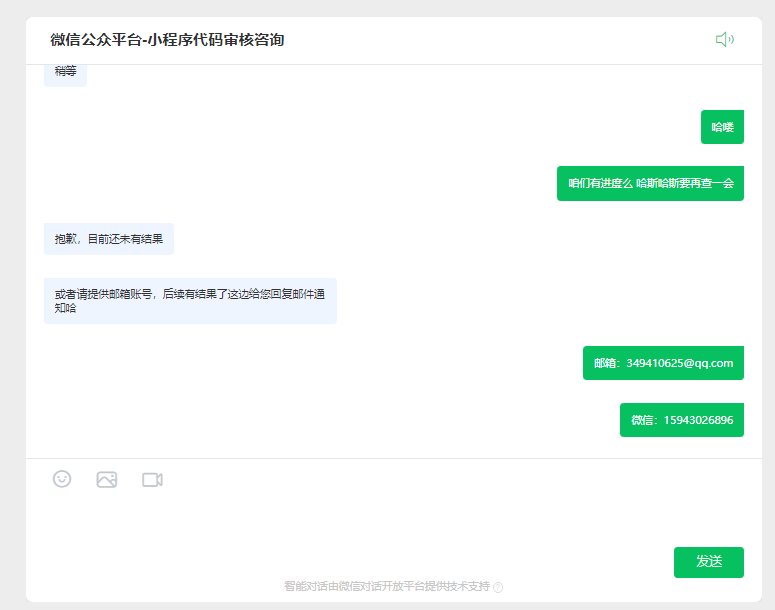Image resolution: width=775 pixels, height=610 pixels.
Task: Click the send image icon
Action: pos(107,479)
